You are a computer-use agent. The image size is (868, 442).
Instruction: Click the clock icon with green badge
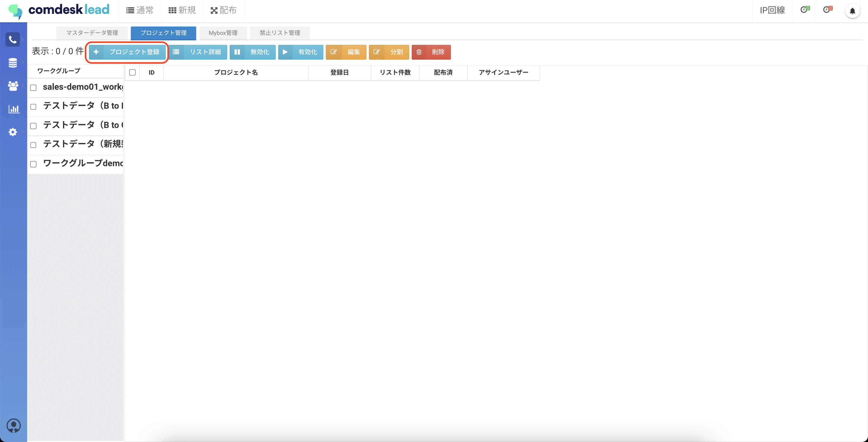coord(805,10)
